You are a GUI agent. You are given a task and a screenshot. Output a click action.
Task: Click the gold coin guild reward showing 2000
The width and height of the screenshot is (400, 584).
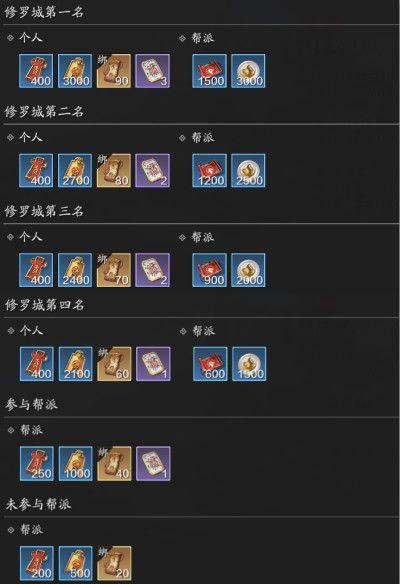[x=248, y=270]
